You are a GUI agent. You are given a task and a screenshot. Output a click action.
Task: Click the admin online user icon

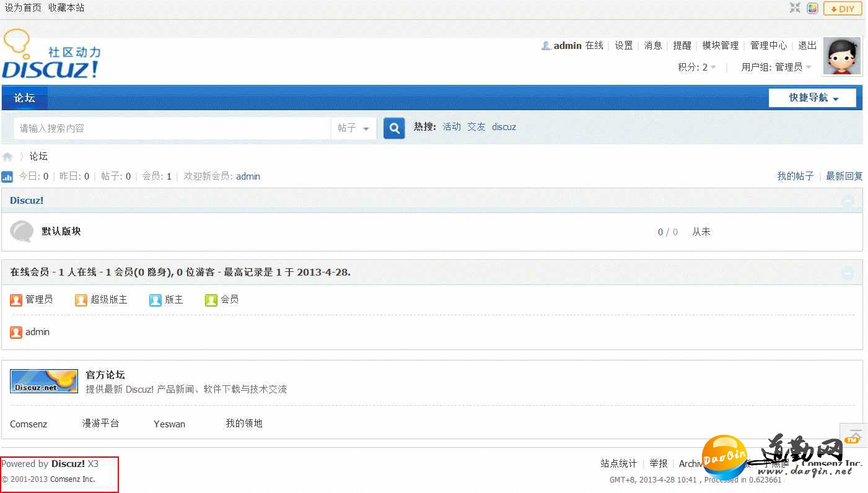16,333
